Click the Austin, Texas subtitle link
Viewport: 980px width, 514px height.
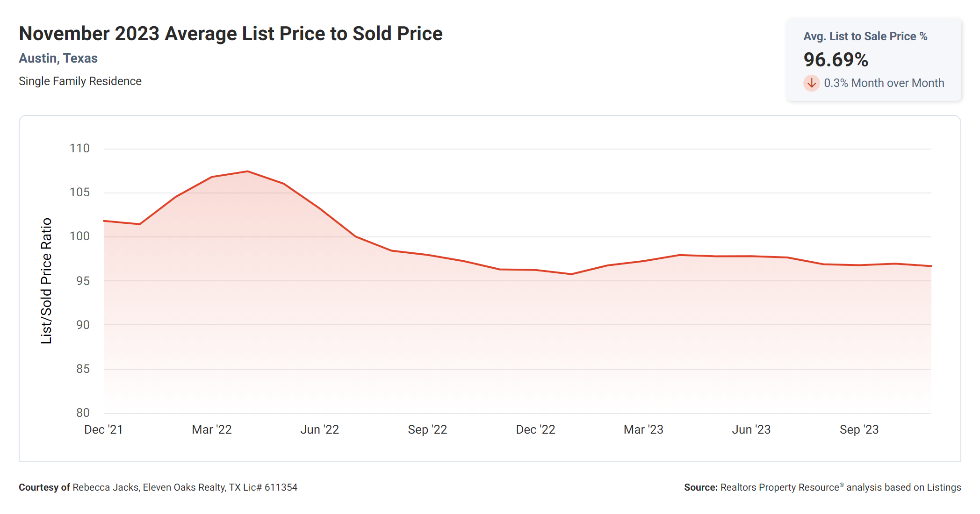[x=58, y=58]
